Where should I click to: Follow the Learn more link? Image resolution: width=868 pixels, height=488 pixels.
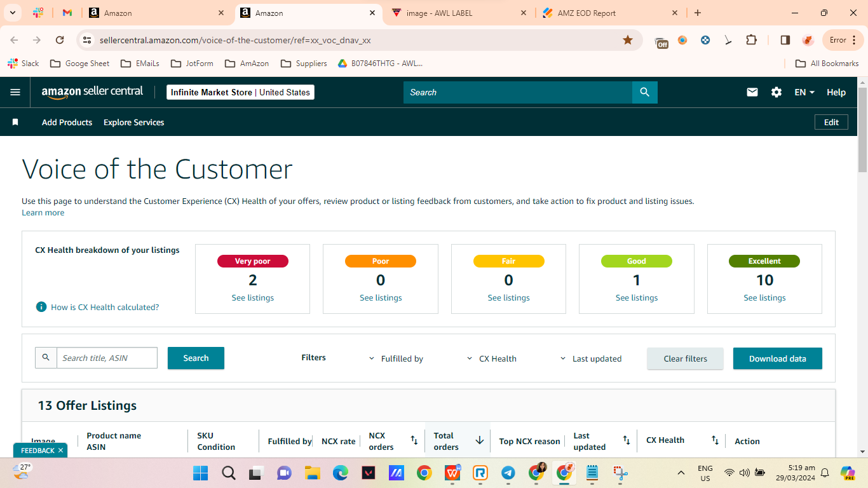coord(43,212)
